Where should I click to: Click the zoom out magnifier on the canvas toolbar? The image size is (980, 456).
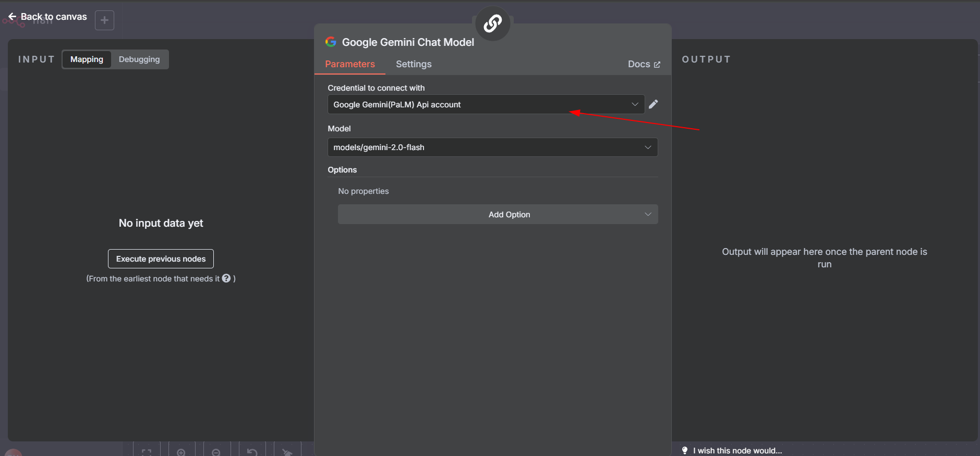pos(216,452)
